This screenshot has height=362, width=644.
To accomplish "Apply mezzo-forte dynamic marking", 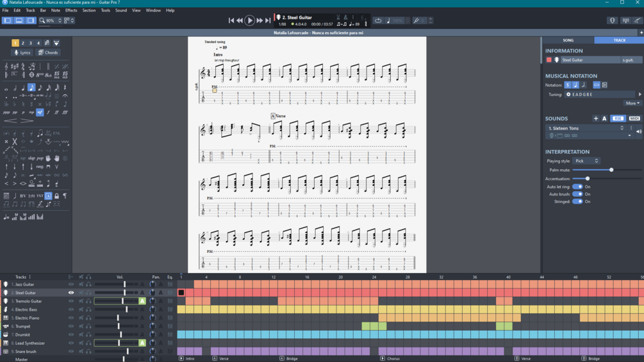I will [40, 112].
